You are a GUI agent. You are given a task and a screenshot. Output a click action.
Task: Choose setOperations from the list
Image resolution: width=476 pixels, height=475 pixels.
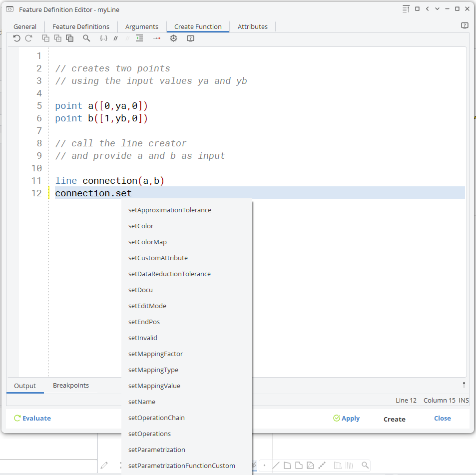[x=187, y=434]
